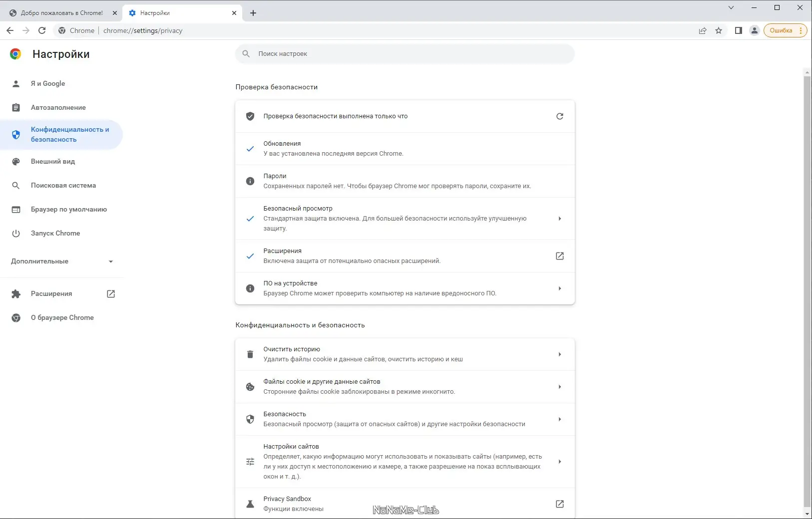
Task: Expand the Безопасный просмотр row arrow
Action: tap(560, 219)
